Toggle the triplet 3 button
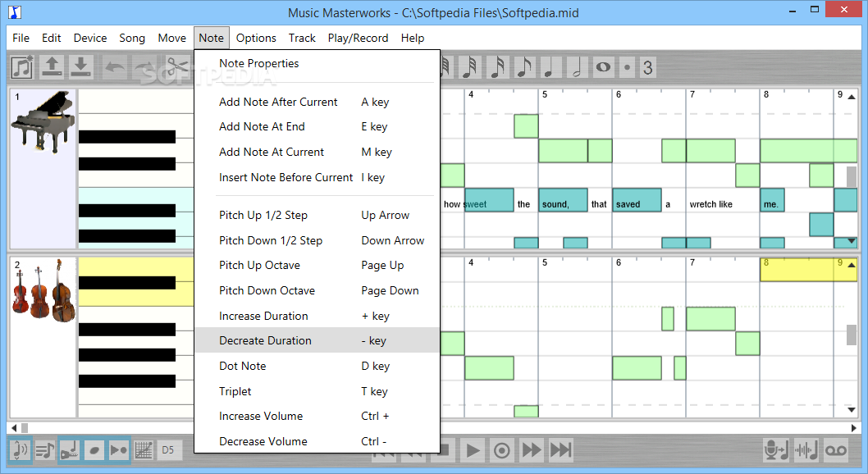The height and width of the screenshot is (474, 868). [x=647, y=67]
